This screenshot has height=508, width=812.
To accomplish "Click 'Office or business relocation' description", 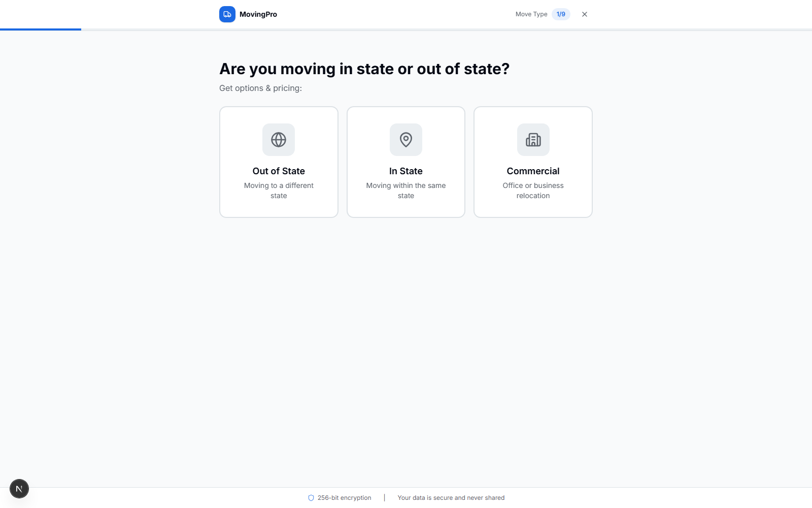I will pyautogui.click(x=533, y=190).
